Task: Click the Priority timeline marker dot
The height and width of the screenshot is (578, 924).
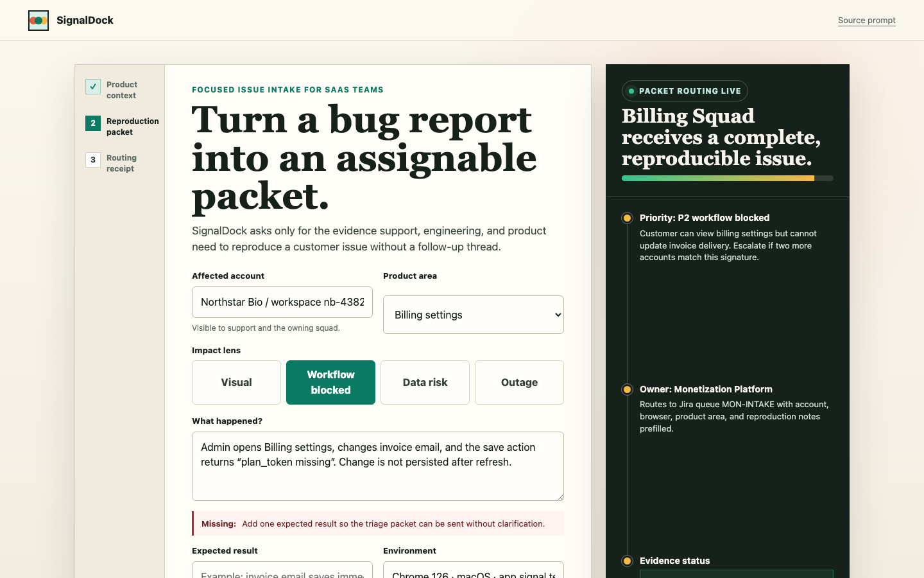Action: tap(627, 218)
